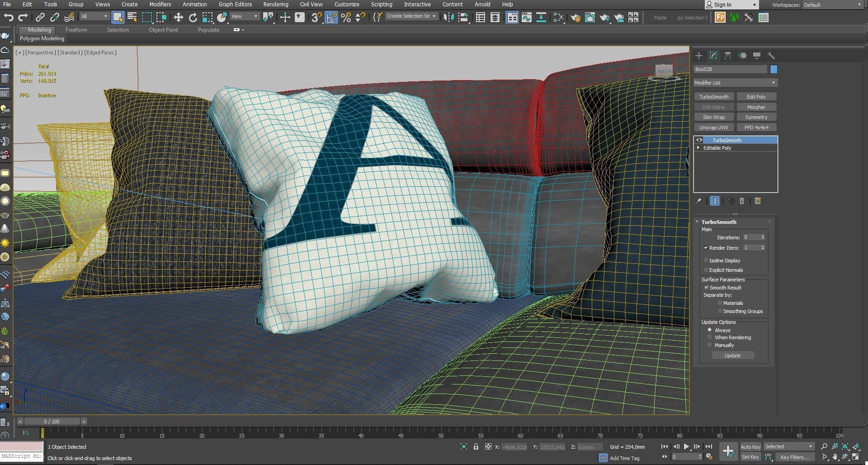Screen dimensions: 868x465
Task: Check the Isoline Display option
Action: click(706, 261)
